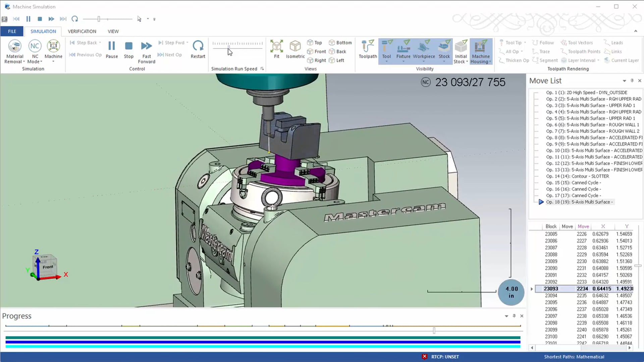This screenshot has width=644, height=362.
Task: Click the RTCP UNSET status indicator
Action: [x=440, y=357]
